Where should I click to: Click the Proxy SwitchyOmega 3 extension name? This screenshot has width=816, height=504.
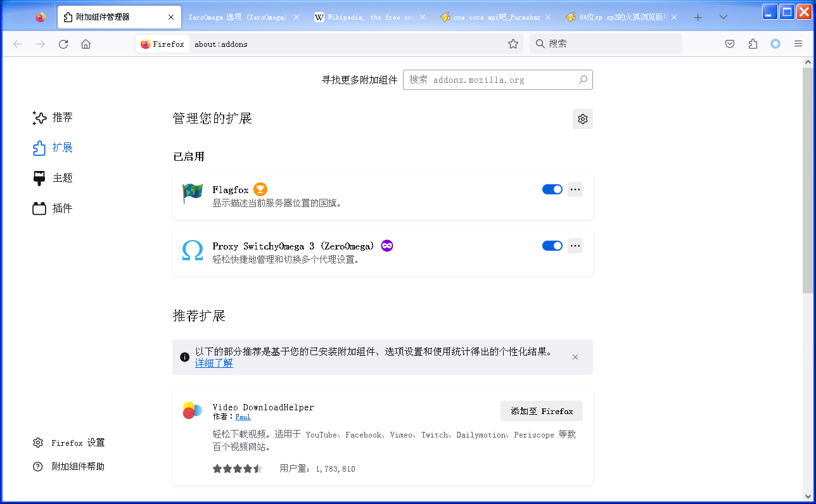[x=294, y=246]
